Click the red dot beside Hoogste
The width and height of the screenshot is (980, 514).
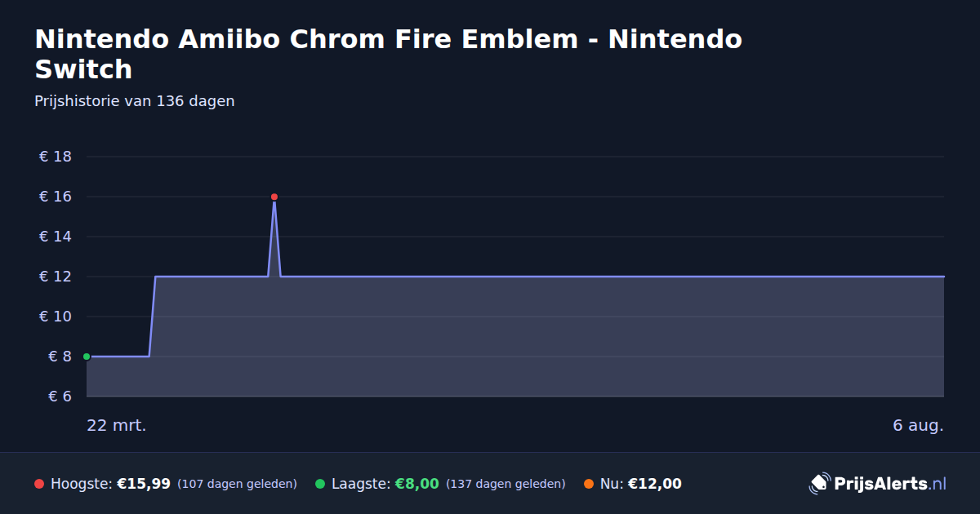39,484
